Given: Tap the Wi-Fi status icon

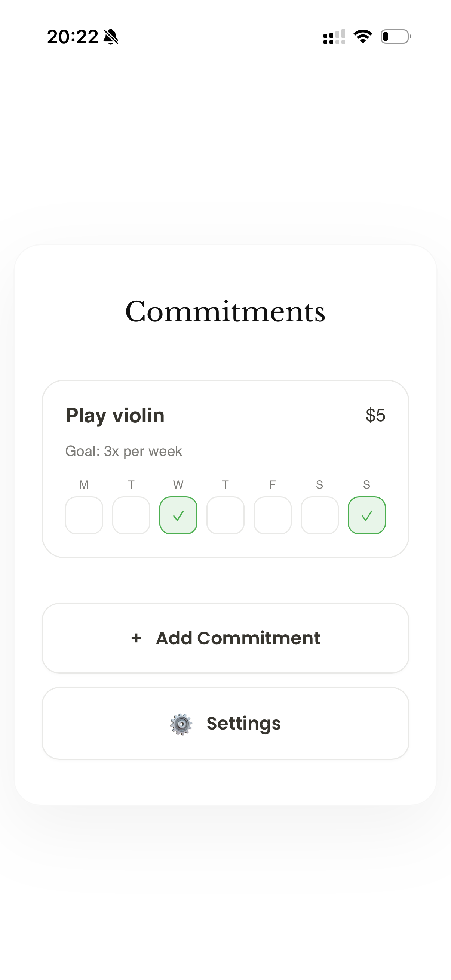Looking at the screenshot, I should (x=363, y=37).
